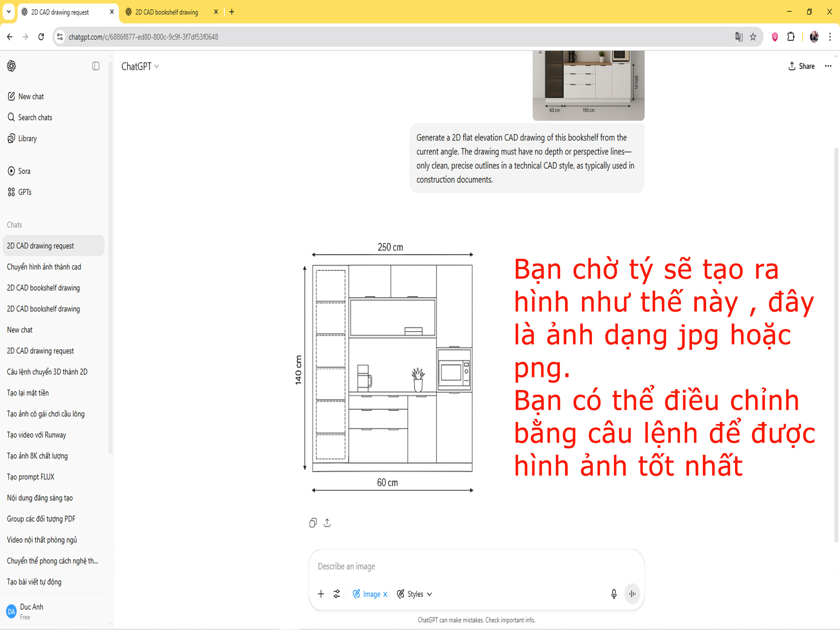
Task: Open the Library sidebar item
Action: coord(27,138)
